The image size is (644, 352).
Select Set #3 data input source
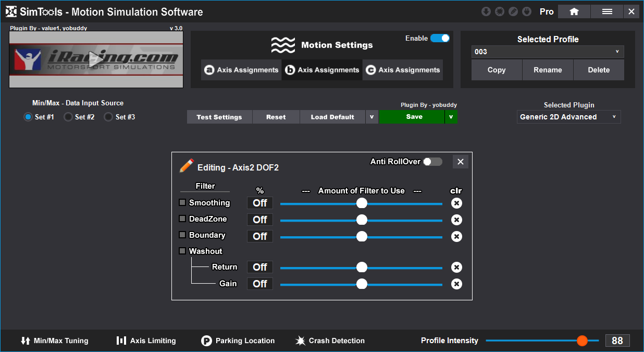click(108, 117)
